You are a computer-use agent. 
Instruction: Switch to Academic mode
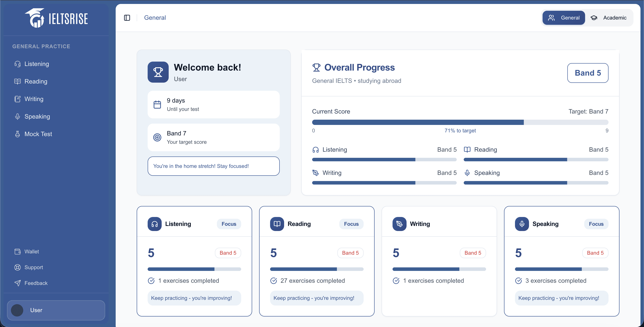pos(610,18)
